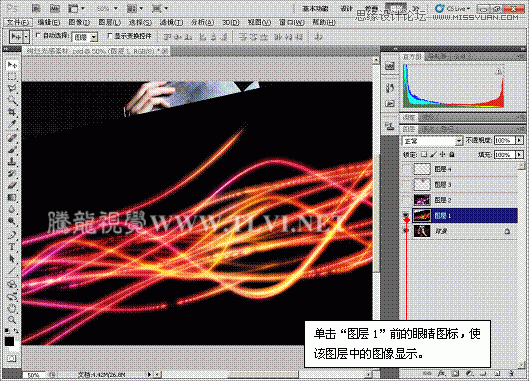Viewport: 529px width, 381px height.
Task: Select the Path Selection tool
Action: tap(12, 258)
